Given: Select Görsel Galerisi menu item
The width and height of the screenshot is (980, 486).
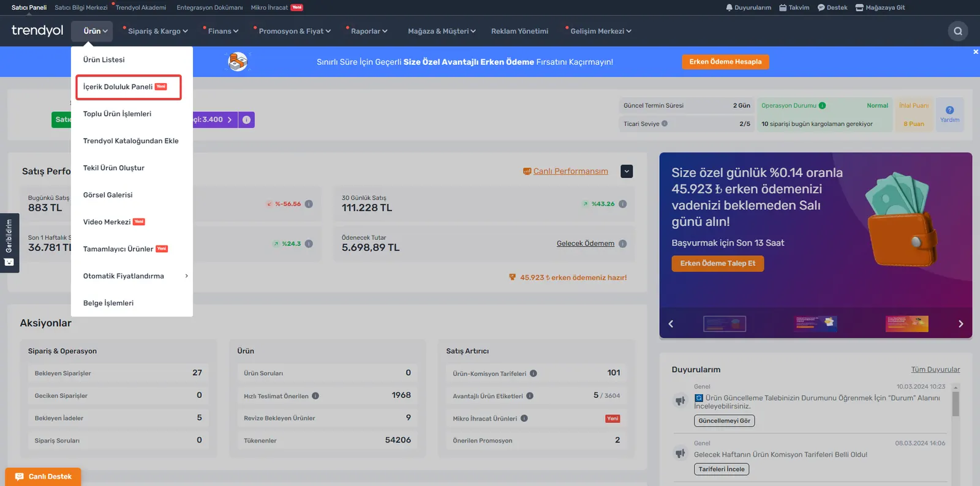Looking at the screenshot, I should (x=108, y=195).
